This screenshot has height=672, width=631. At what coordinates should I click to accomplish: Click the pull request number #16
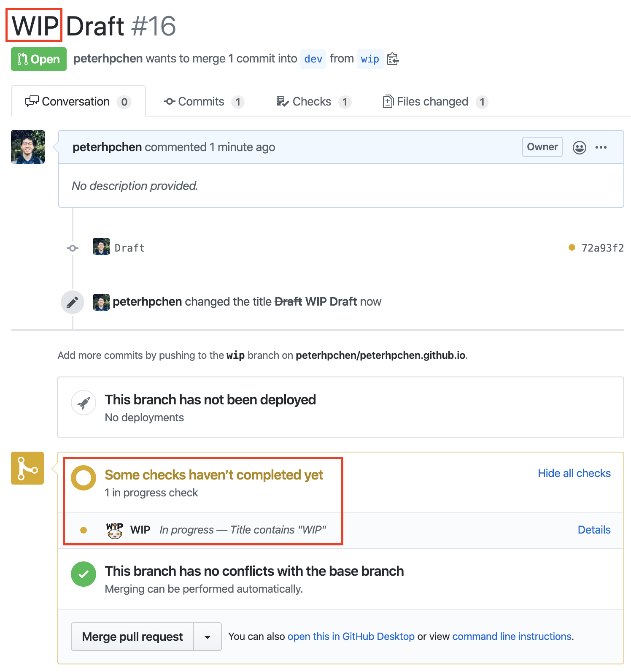click(154, 26)
